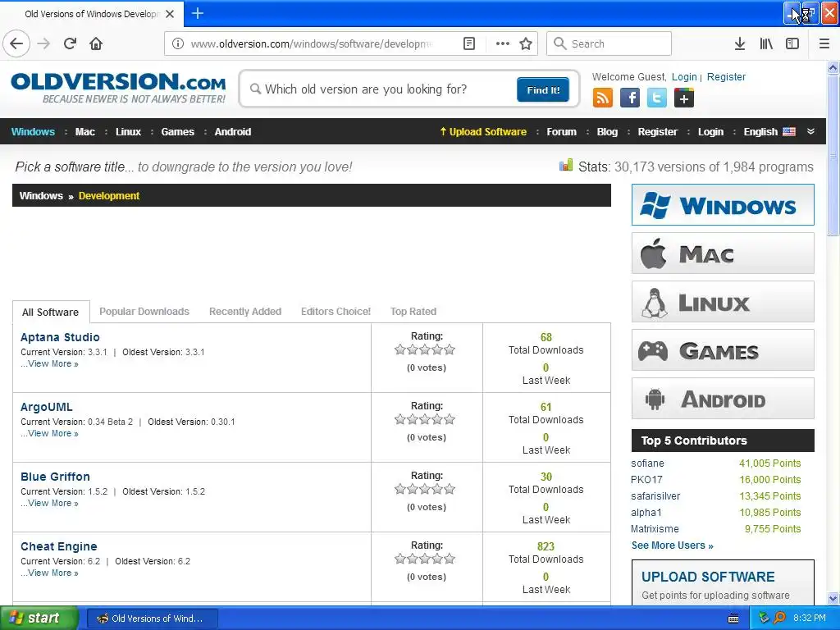Select Games in the black navigation bar
Screen dimensions: 840x630
click(178, 132)
